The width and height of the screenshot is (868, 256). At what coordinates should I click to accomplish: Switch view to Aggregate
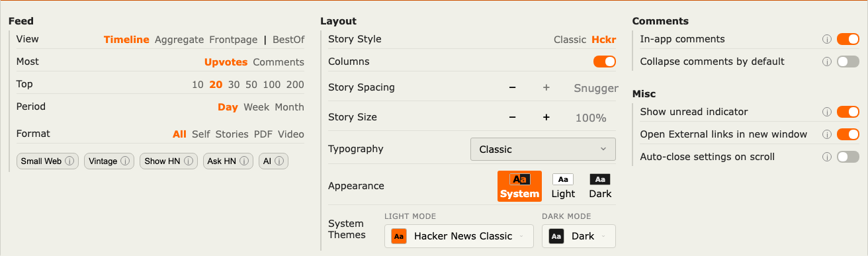[179, 40]
